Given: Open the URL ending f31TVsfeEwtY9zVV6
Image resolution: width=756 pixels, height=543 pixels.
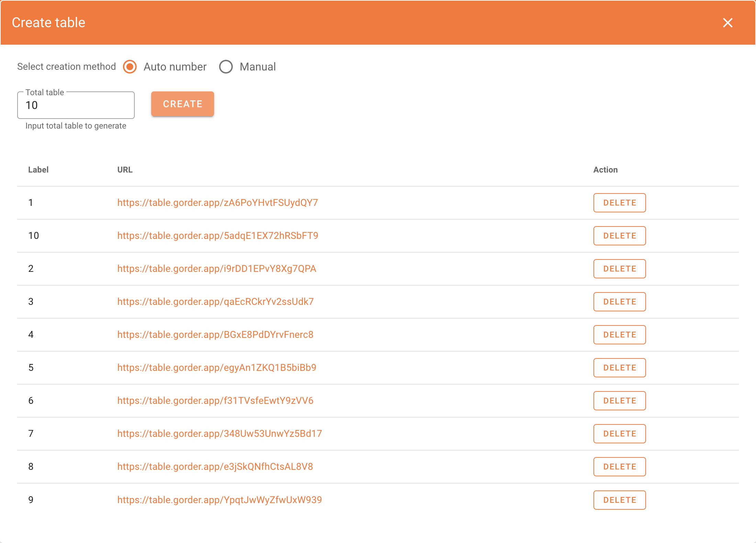Looking at the screenshot, I should [215, 401].
